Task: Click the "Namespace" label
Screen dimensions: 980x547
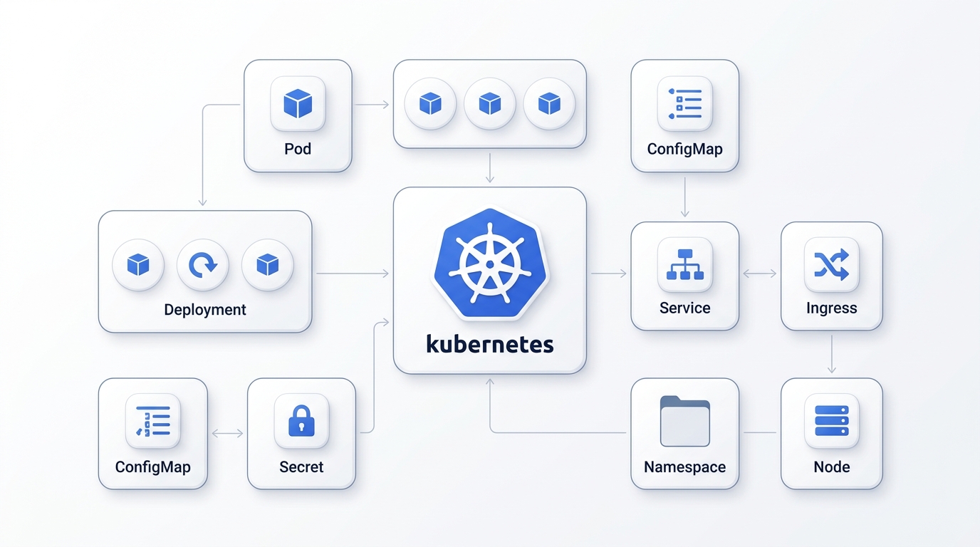Action: coord(684,467)
